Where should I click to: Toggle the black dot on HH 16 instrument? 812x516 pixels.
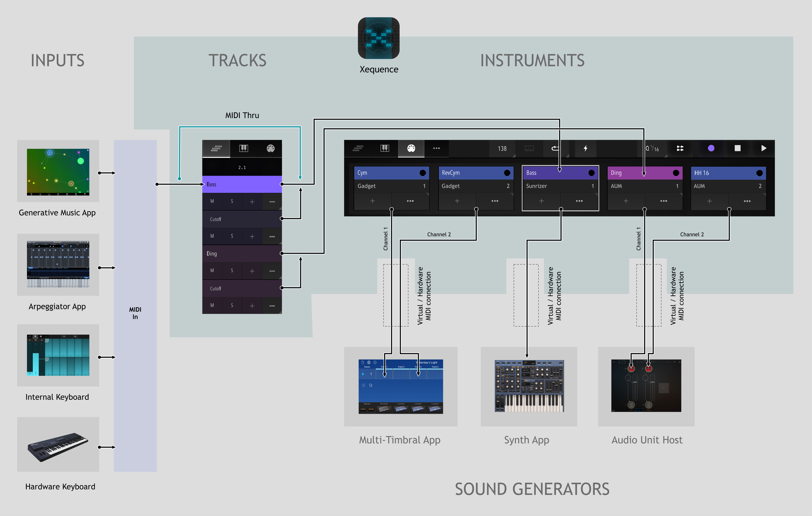tap(759, 173)
